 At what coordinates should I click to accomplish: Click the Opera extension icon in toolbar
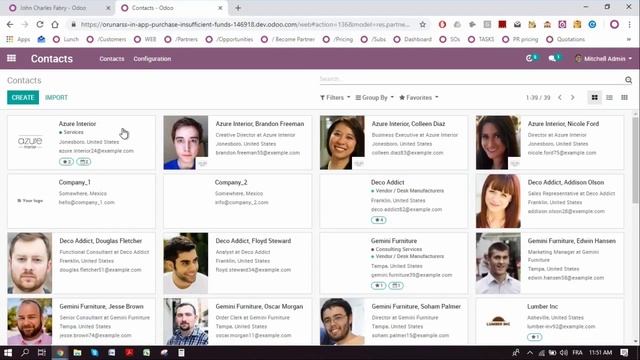pyautogui.click(x=442, y=24)
